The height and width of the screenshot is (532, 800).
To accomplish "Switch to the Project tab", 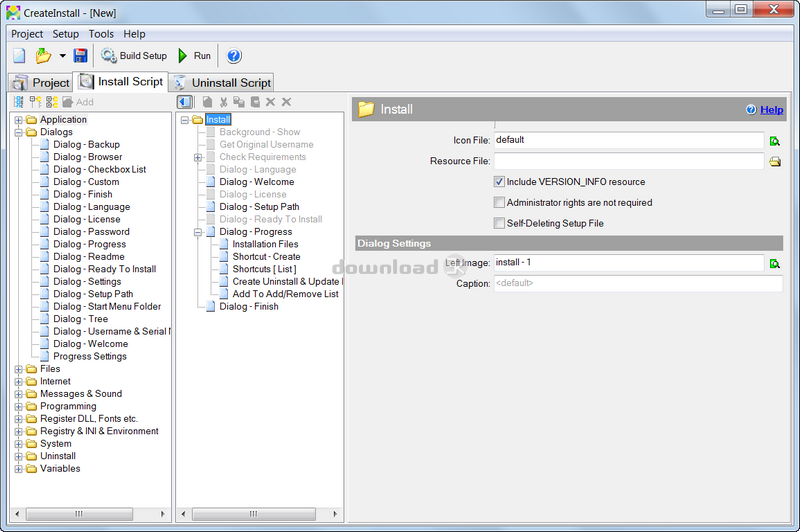I will pos(41,83).
